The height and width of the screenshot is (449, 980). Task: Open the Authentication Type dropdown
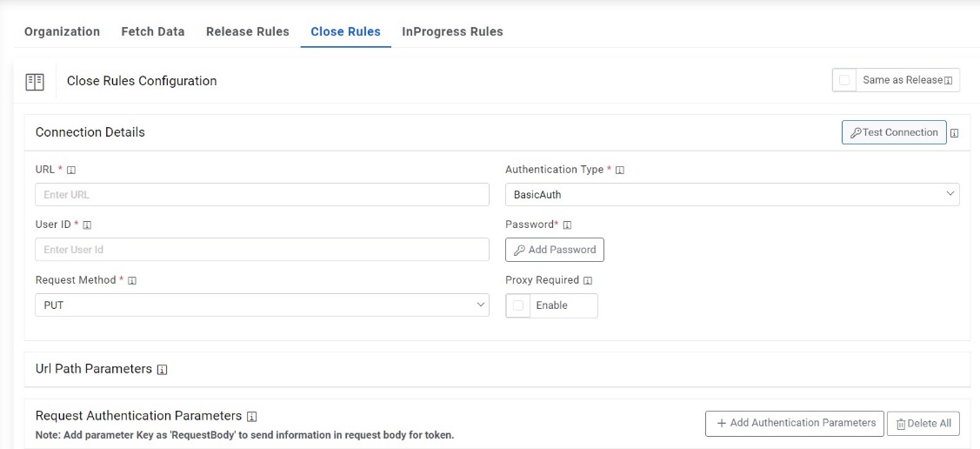coord(732,195)
